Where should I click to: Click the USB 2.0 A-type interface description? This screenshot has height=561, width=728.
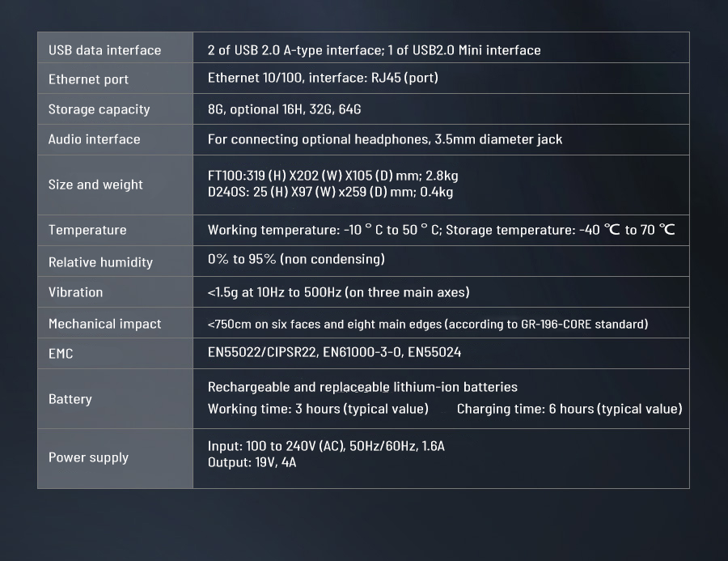pos(374,50)
